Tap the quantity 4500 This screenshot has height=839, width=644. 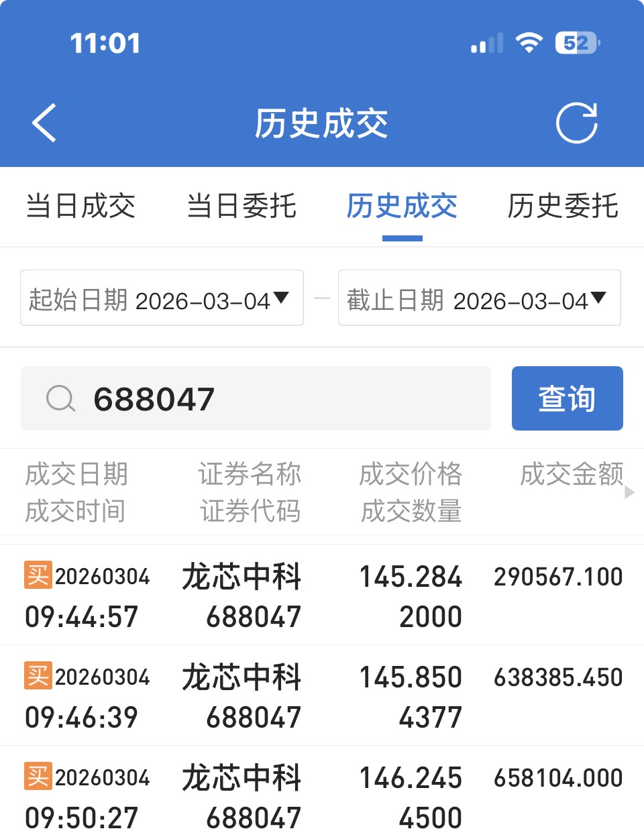pyautogui.click(x=431, y=818)
